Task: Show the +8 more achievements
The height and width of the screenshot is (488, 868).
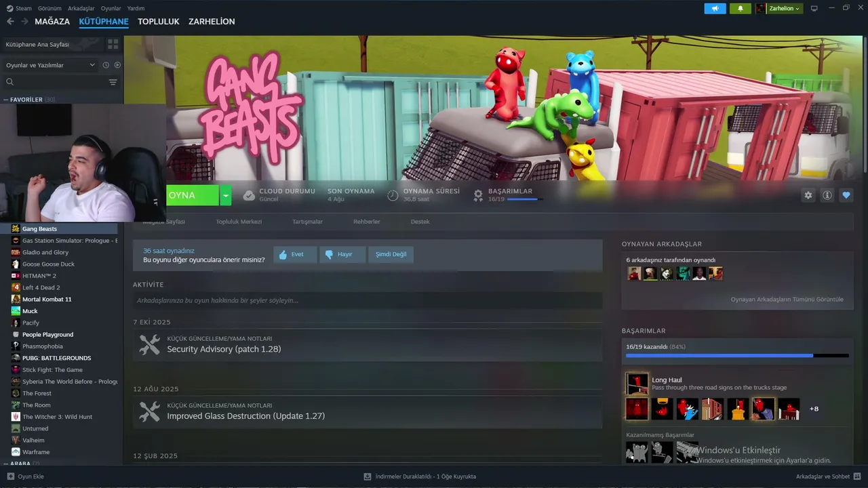Action: (x=814, y=409)
